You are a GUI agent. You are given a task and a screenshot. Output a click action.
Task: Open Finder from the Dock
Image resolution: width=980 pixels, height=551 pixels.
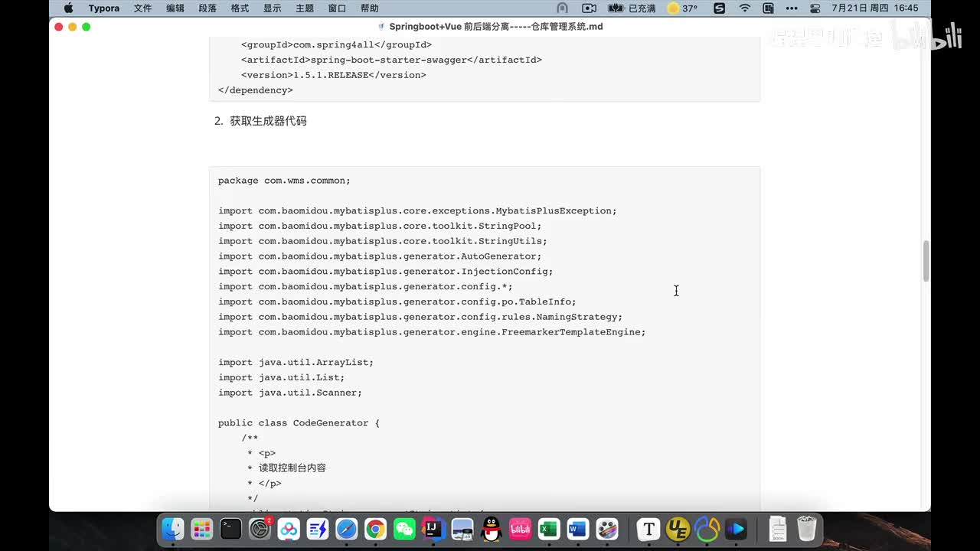[x=173, y=529]
